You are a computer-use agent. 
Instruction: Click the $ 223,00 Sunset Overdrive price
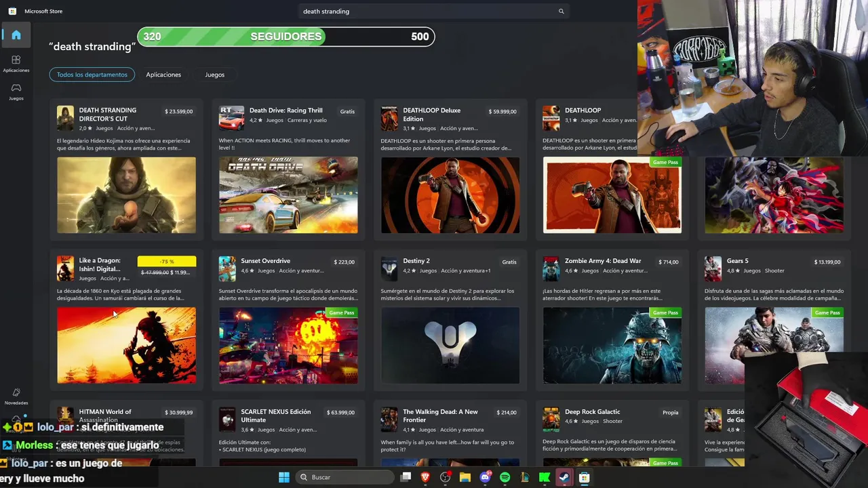coord(344,262)
